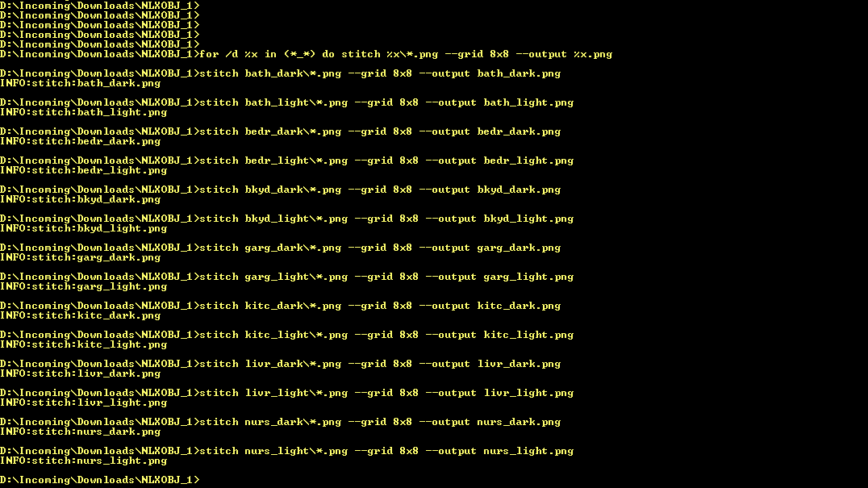Click the stitch bedr_light command line
The height and width of the screenshot is (488, 868).
coord(286,161)
